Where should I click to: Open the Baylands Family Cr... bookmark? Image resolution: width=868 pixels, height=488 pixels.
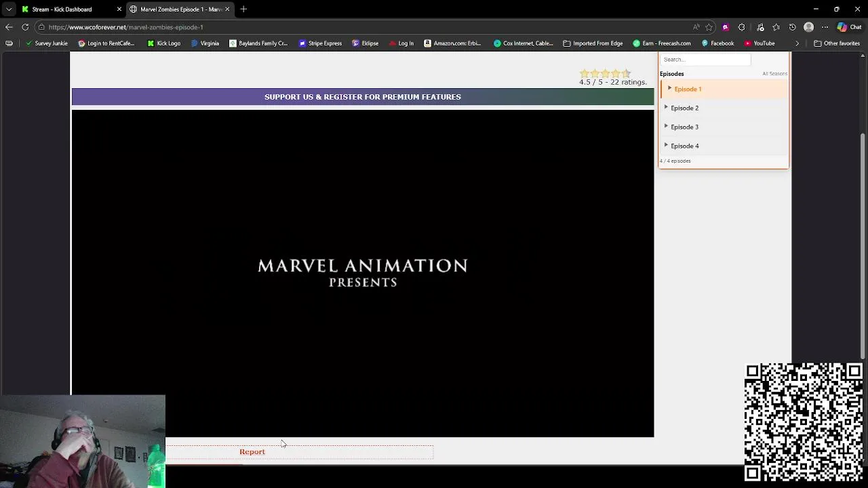tap(258, 43)
